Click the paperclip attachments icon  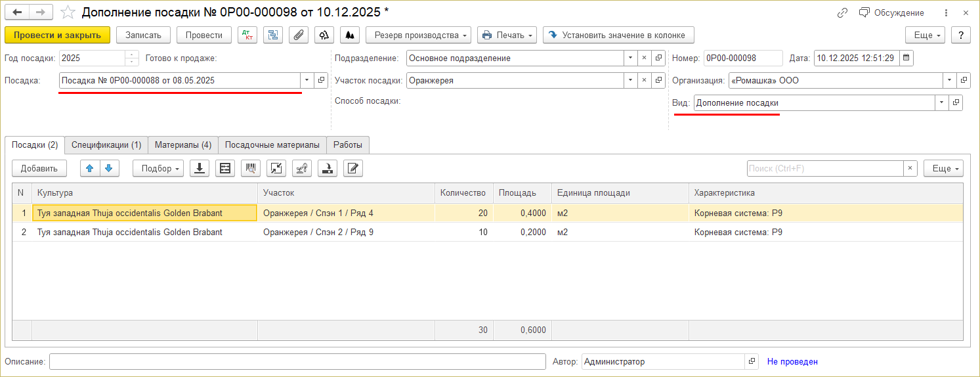(x=299, y=35)
